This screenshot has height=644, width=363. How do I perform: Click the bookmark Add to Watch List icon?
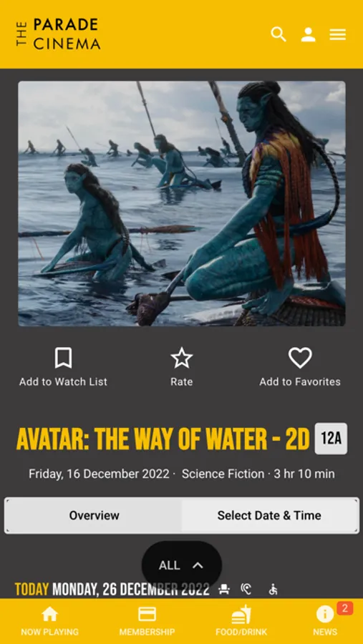(63, 358)
